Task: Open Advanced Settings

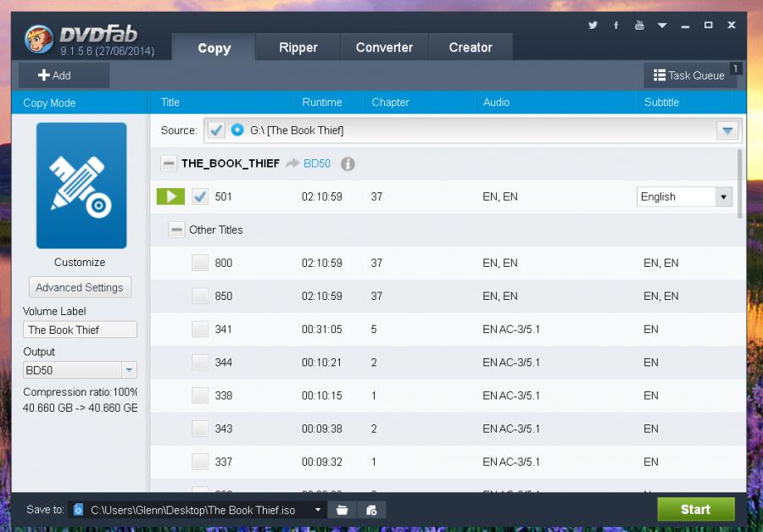Action: pos(80,287)
